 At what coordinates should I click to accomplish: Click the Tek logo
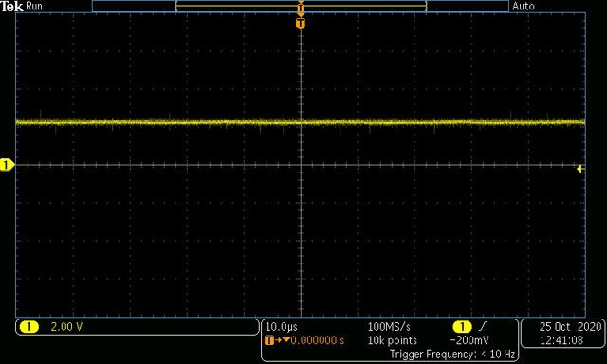pos(11,7)
